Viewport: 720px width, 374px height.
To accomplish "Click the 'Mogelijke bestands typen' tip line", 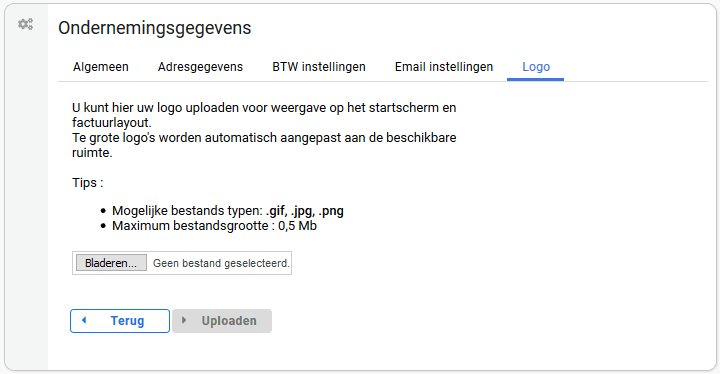I will (x=228, y=211).
